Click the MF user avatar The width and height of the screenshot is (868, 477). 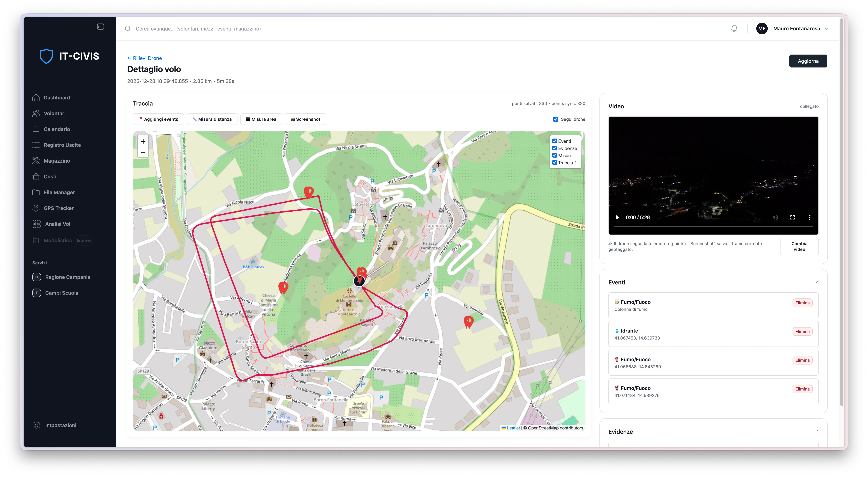pyautogui.click(x=761, y=29)
